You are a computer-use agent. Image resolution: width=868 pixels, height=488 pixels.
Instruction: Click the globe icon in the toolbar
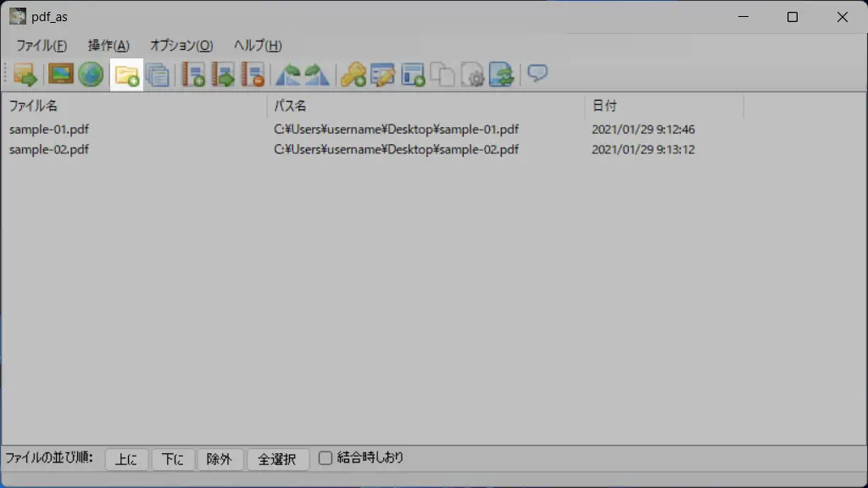(x=91, y=75)
